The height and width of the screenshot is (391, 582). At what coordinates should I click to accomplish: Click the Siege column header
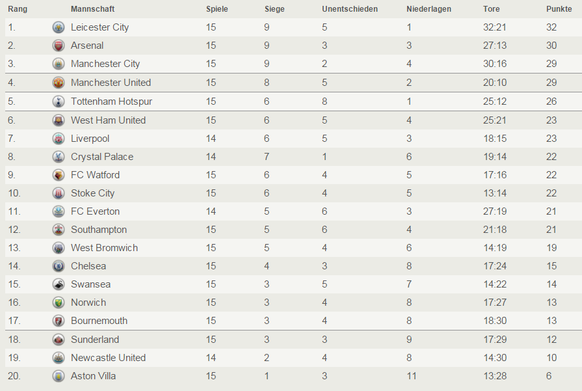(x=274, y=9)
